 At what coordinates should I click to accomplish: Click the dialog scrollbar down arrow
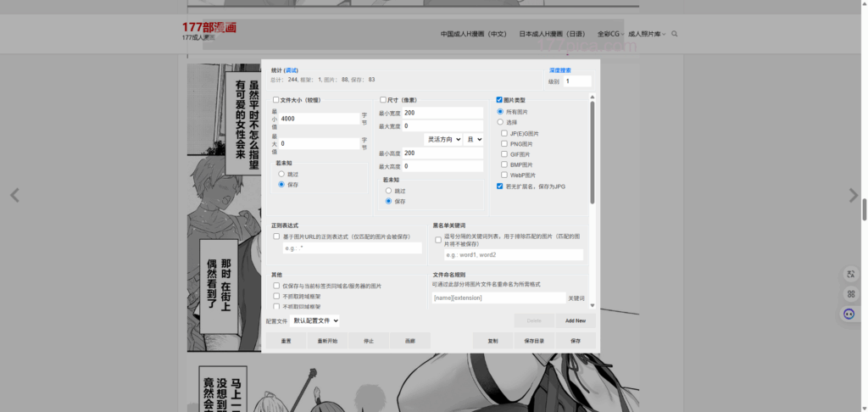pos(593,305)
